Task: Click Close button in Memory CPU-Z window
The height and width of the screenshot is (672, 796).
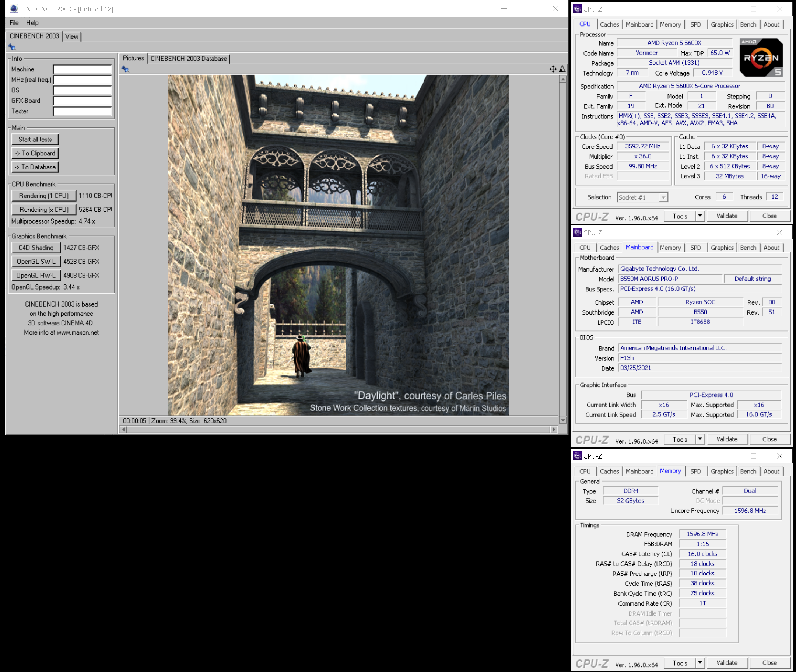Action: tap(769, 663)
